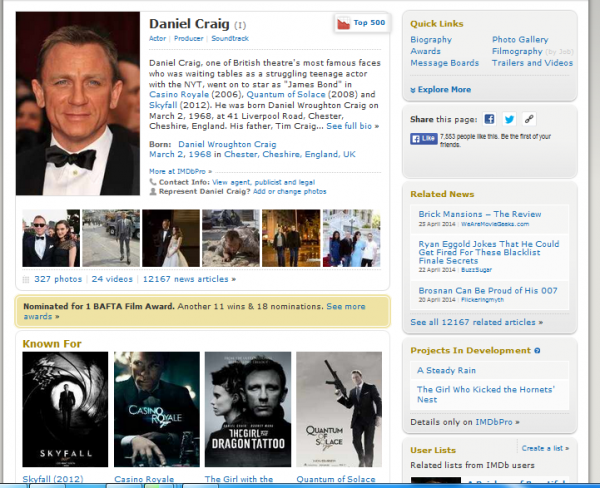This screenshot has width=600, height=488.
Task: Open birth name Daniel Wroughton Craig link
Action: [x=227, y=144]
